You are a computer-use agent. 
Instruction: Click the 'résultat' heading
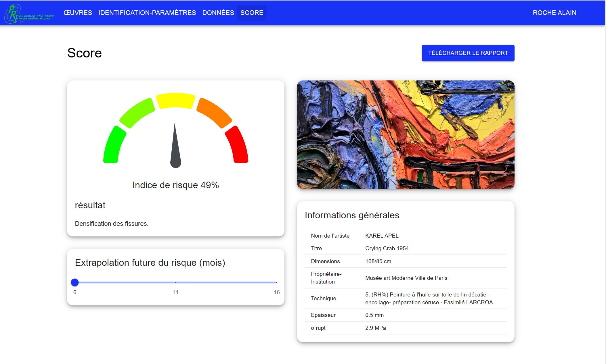pos(90,205)
